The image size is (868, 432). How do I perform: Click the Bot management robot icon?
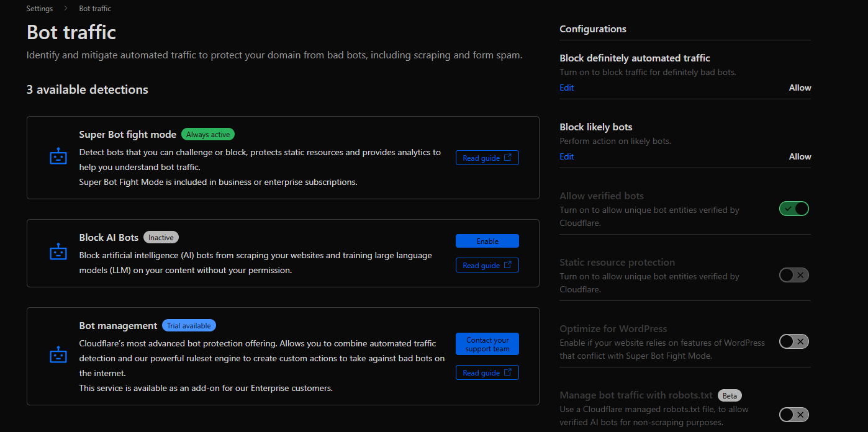(58, 356)
